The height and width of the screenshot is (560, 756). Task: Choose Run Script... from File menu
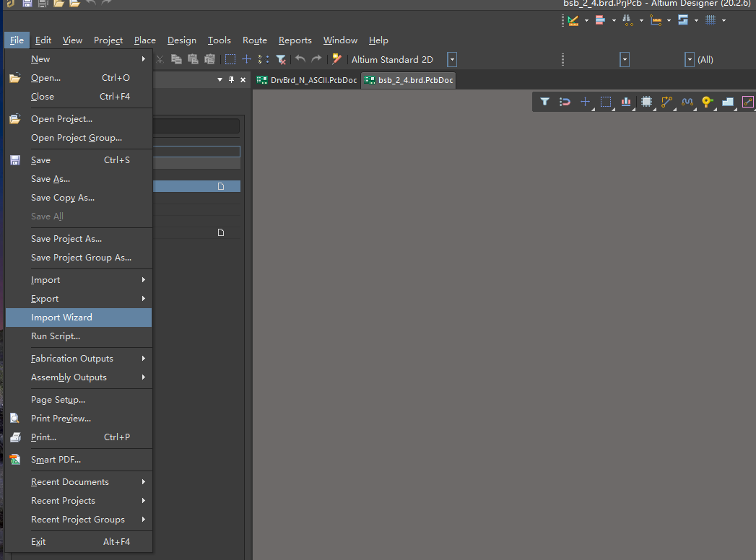point(79,336)
